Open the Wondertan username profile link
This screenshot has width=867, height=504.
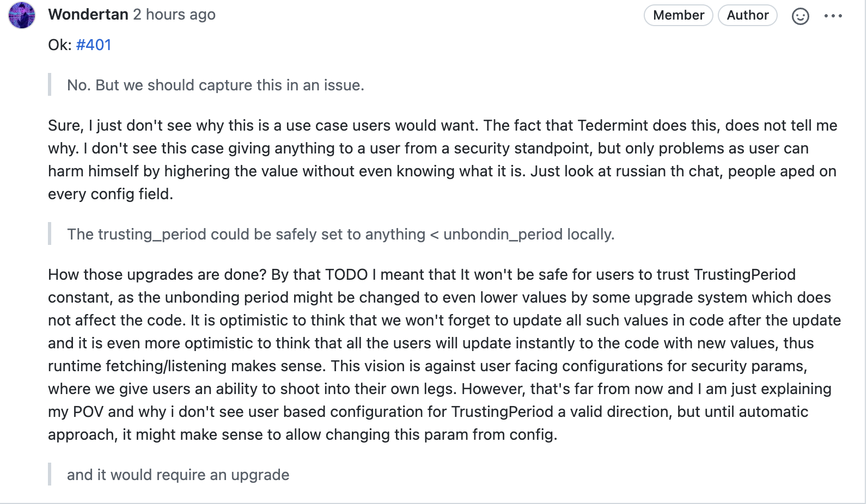click(x=88, y=15)
